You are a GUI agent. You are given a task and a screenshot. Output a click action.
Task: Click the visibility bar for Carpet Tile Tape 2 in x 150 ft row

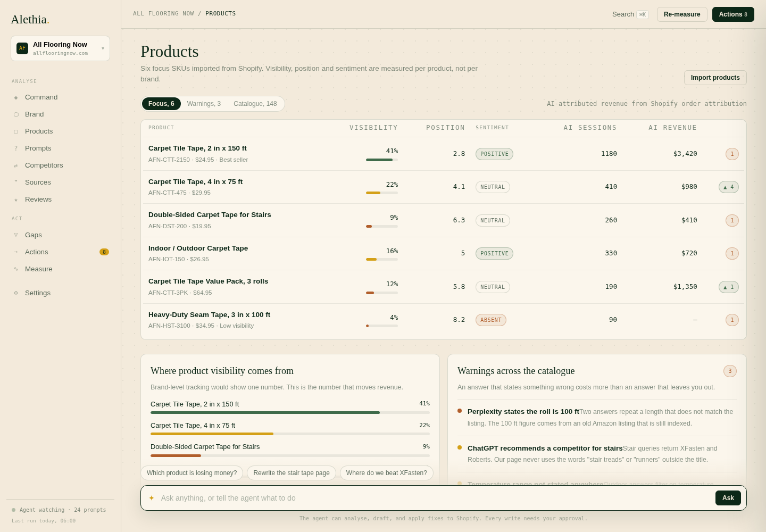pyautogui.click(x=382, y=160)
